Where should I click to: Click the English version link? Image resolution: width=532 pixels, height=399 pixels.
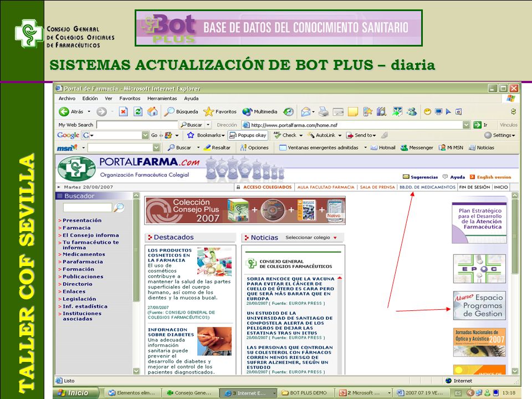pos(494,177)
